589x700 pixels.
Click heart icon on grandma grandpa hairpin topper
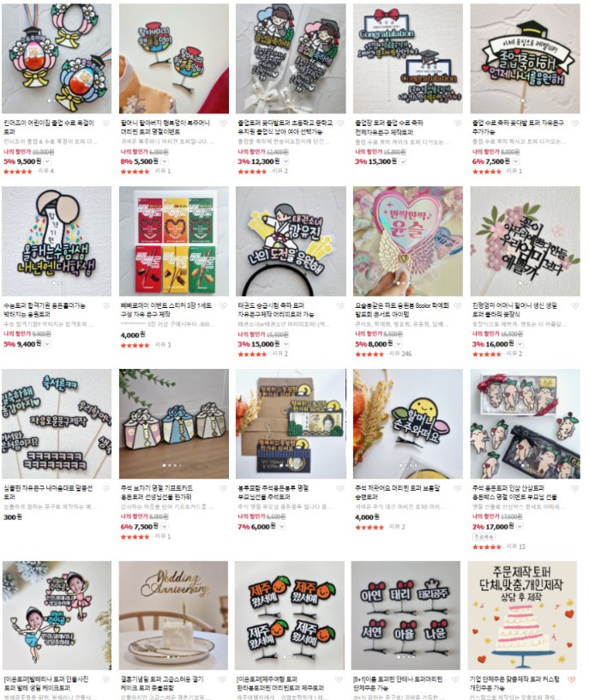pos(223,124)
